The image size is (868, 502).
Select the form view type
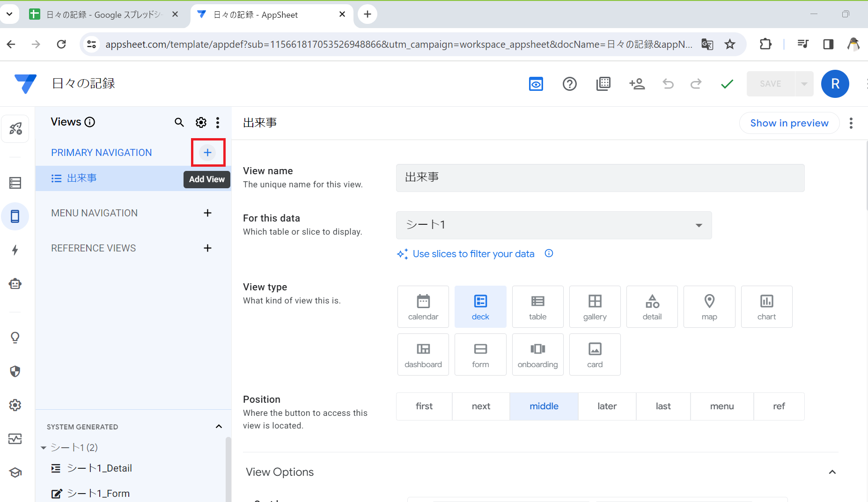point(480,354)
